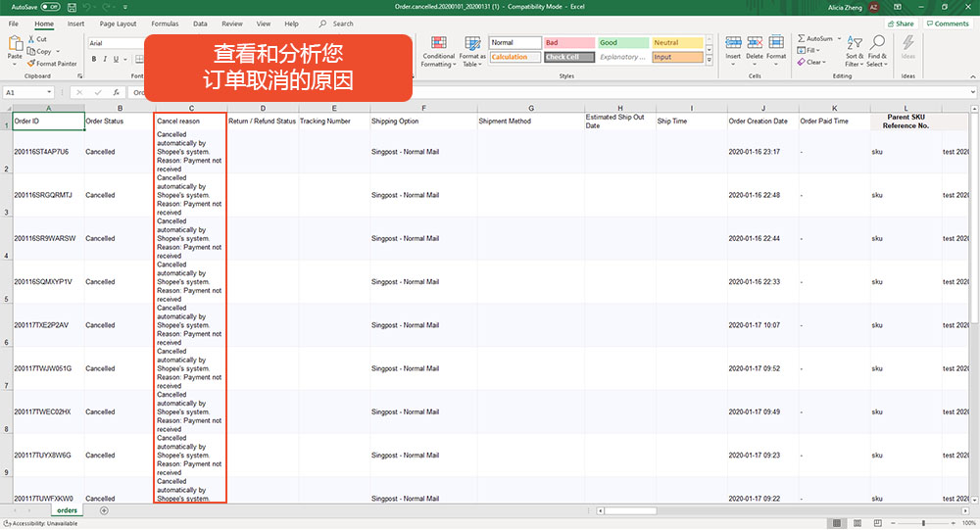Click the Delete cells icon
Viewport: 980px width, 530px height.
pyautogui.click(x=755, y=43)
